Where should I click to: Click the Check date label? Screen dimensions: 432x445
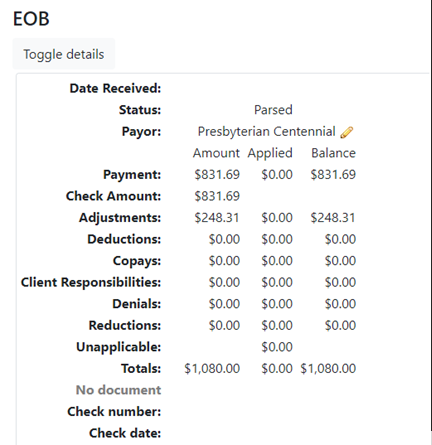click(x=125, y=433)
